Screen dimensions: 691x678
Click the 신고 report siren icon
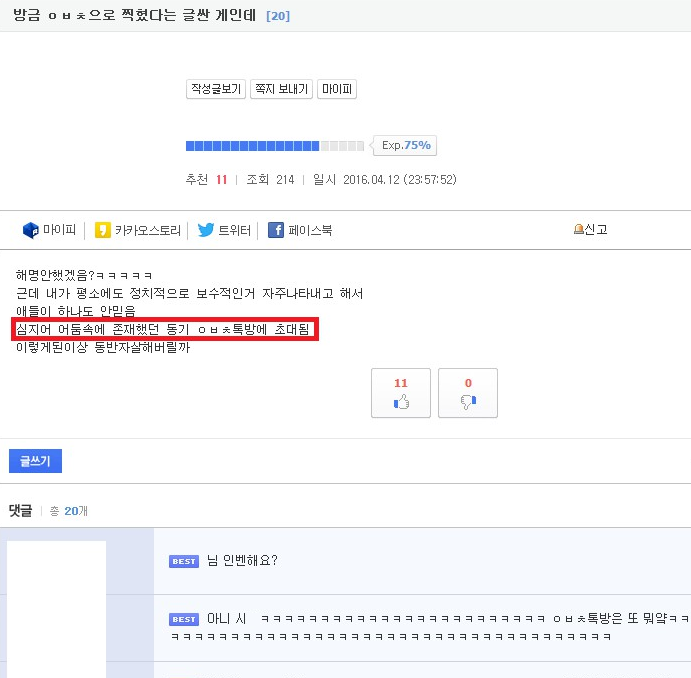click(x=578, y=229)
